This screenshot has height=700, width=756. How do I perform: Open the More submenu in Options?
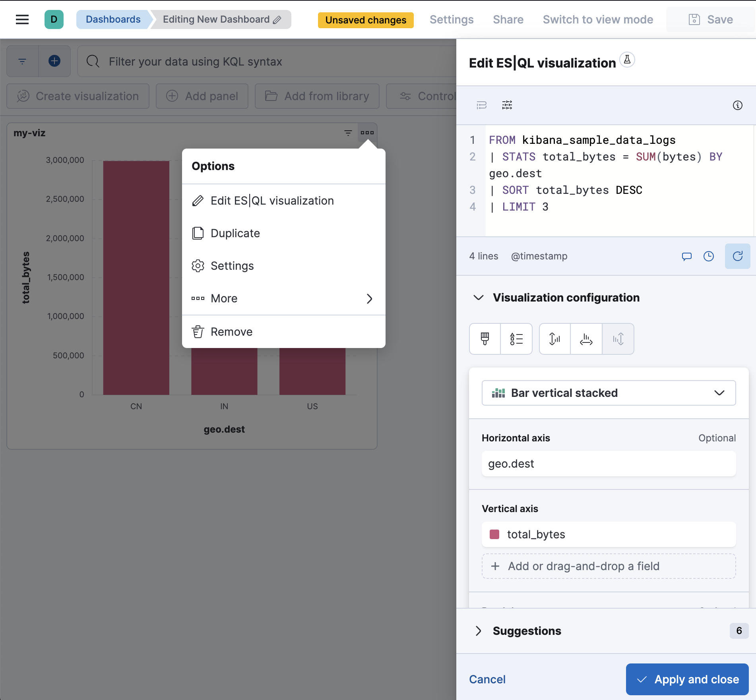pos(224,298)
